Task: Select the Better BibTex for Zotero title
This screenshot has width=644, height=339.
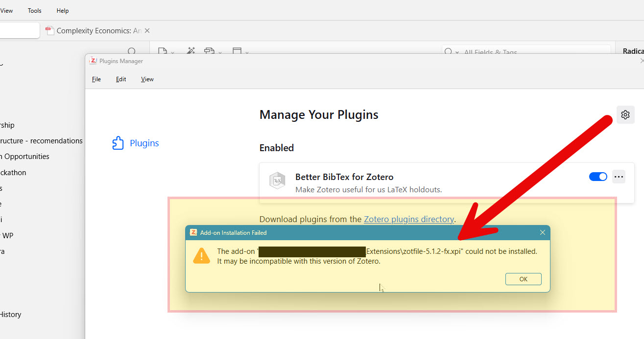Action: coord(344,177)
